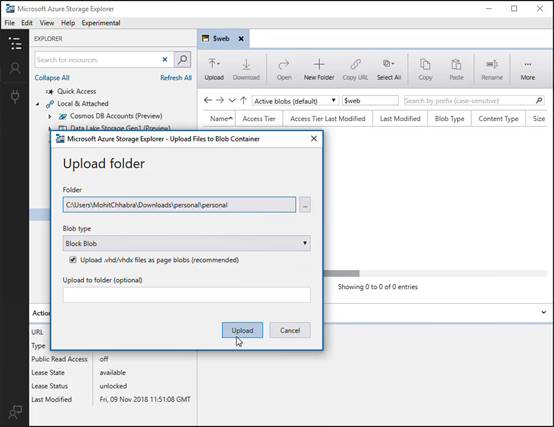This screenshot has height=427, width=554.
Task: Click the Copy toolbar icon
Action: (425, 70)
